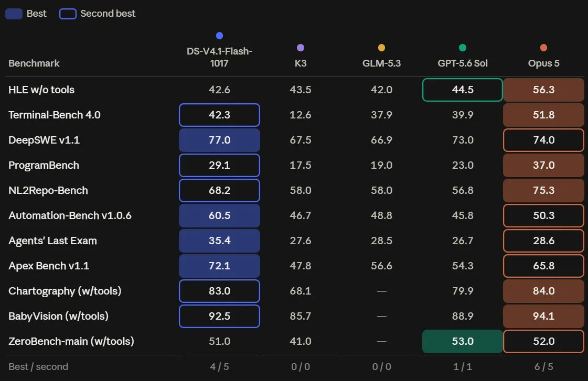588x381 pixels.
Task: Click the highlighted 77.0 DeepSWE score
Action: click(x=219, y=140)
